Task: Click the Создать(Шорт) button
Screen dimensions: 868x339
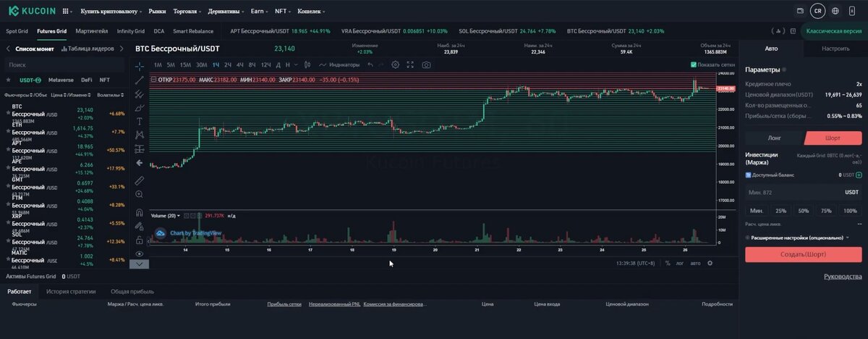Action: coord(803,254)
